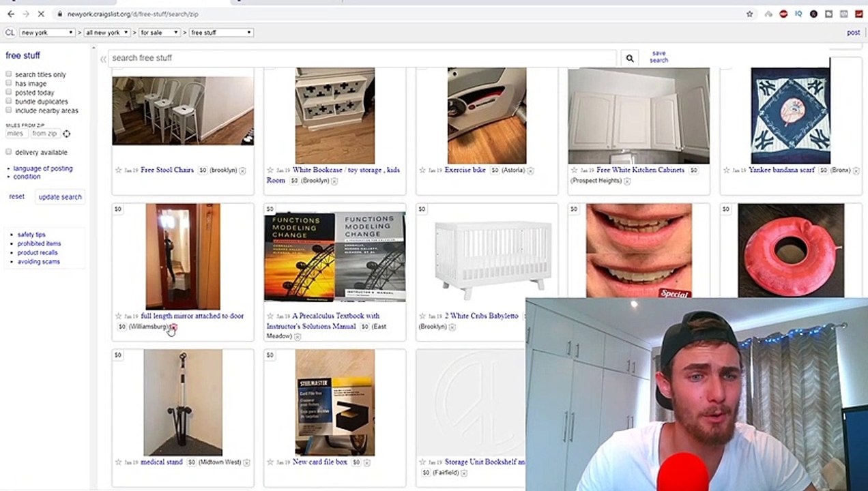868x491 pixels.
Task: Use current location crosshair icon by zip
Action: click(x=66, y=134)
